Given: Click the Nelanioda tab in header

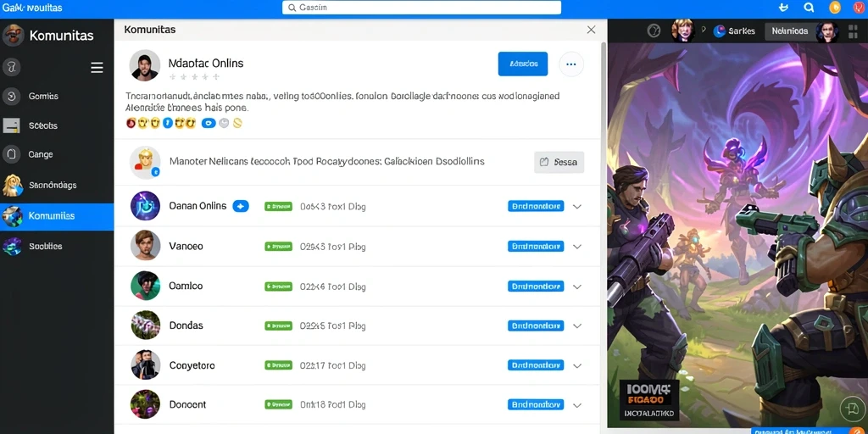Looking at the screenshot, I should coord(789,31).
